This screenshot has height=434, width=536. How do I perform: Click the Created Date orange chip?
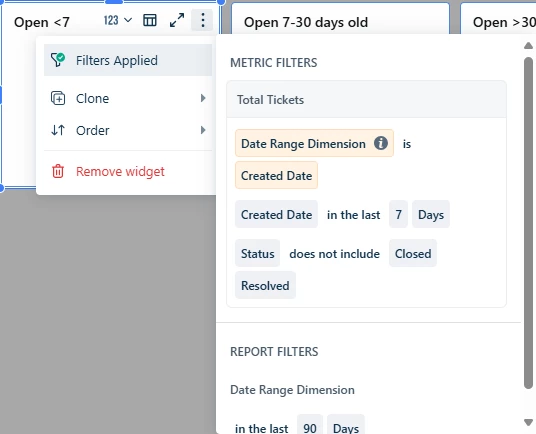(x=276, y=175)
